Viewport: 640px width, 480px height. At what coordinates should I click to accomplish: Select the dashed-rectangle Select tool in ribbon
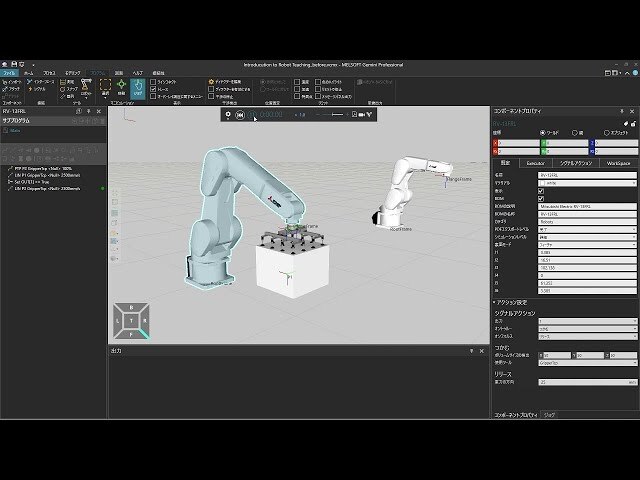(x=105, y=87)
